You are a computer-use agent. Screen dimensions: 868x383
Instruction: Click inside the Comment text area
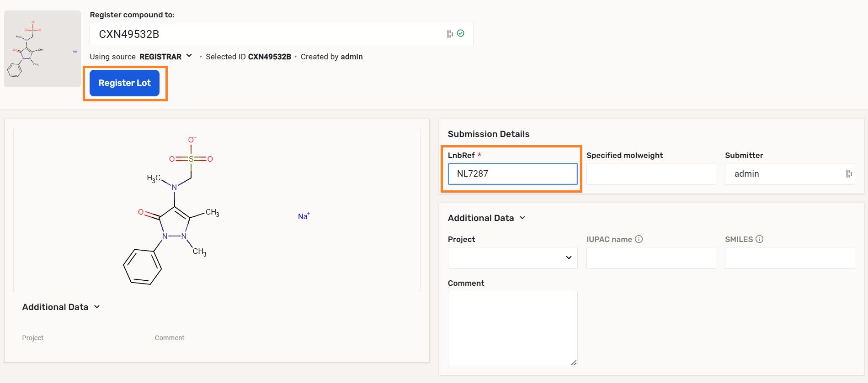pyautogui.click(x=512, y=328)
